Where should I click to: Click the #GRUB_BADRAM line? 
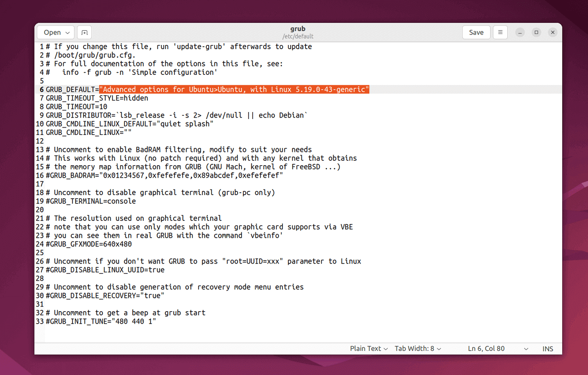tap(164, 175)
